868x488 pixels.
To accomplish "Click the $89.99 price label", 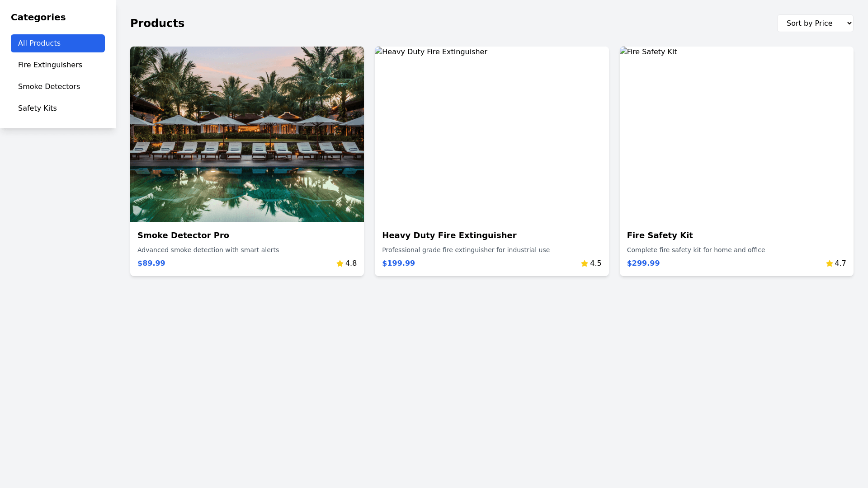I will point(151,263).
